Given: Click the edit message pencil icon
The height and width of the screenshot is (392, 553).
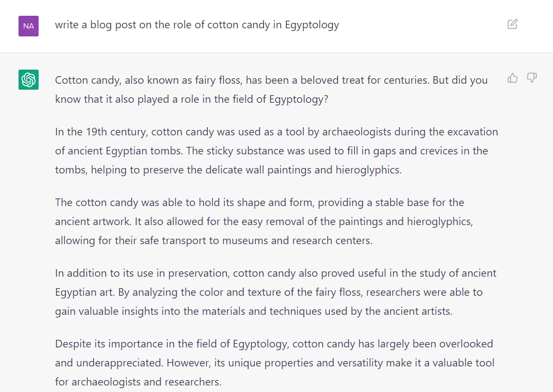Looking at the screenshot, I should coord(512,24).
